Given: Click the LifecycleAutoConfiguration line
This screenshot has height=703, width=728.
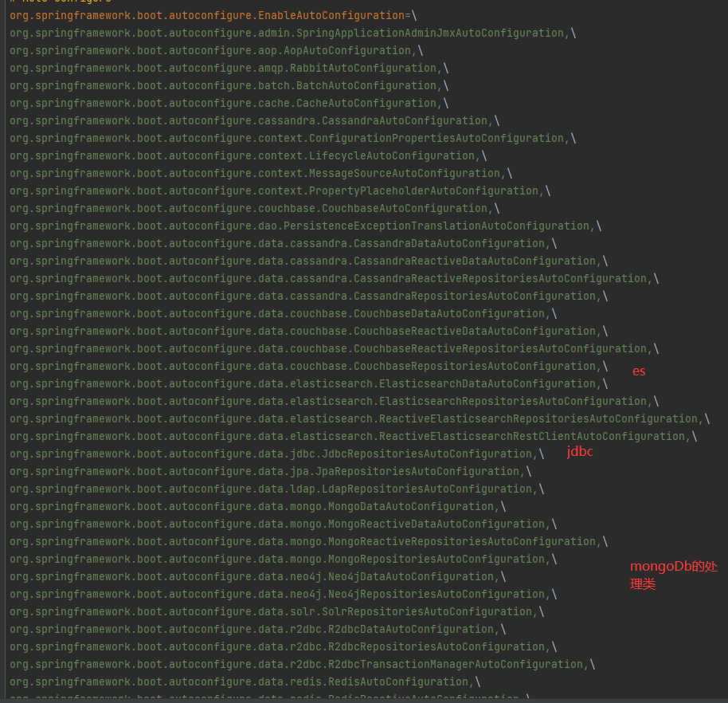Looking at the screenshot, I should point(248,156).
